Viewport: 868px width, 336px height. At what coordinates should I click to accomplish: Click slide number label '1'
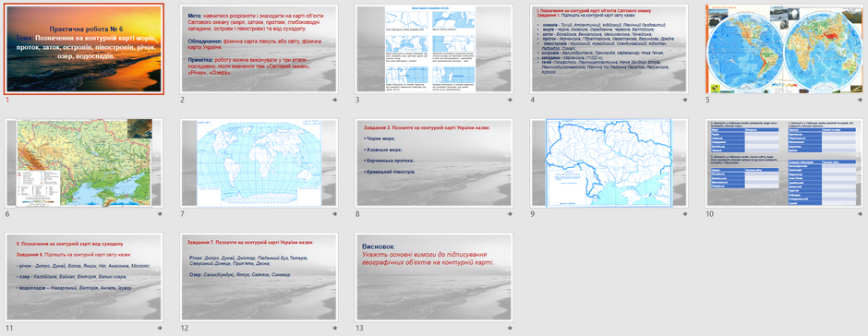click(x=7, y=101)
